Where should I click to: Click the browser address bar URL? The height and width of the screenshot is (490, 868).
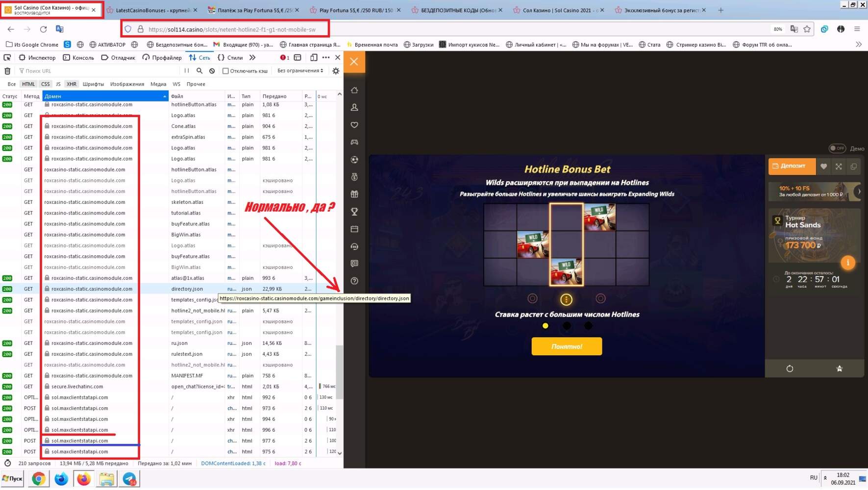point(232,29)
